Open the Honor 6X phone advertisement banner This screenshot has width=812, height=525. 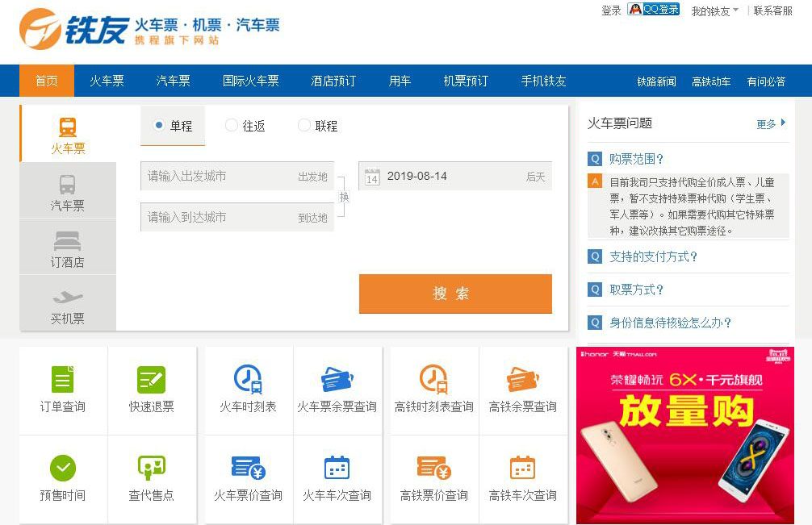[x=684, y=435]
